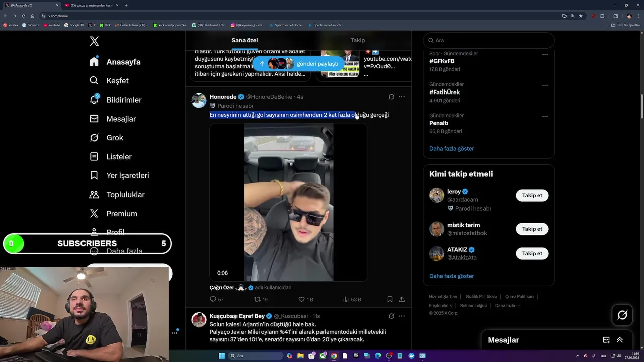The width and height of the screenshot is (644, 362).
Task: Open Honorede's profile name link
Action: pyautogui.click(x=223, y=97)
